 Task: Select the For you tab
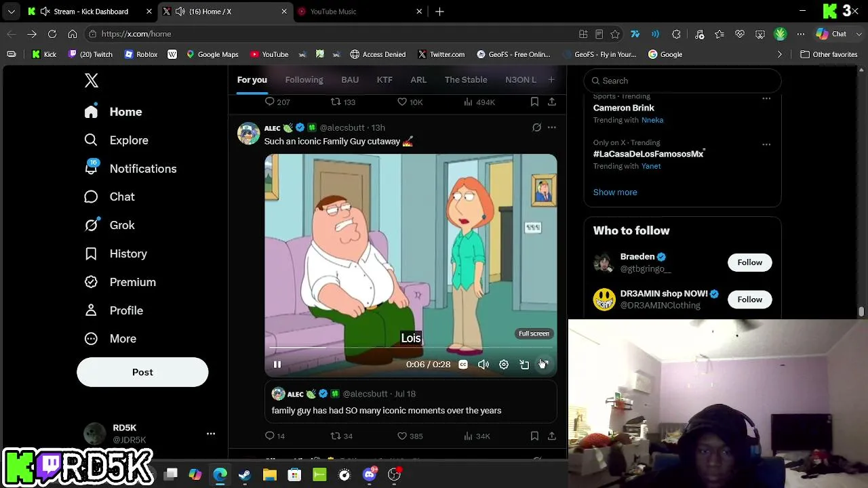click(x=252, y=80)
